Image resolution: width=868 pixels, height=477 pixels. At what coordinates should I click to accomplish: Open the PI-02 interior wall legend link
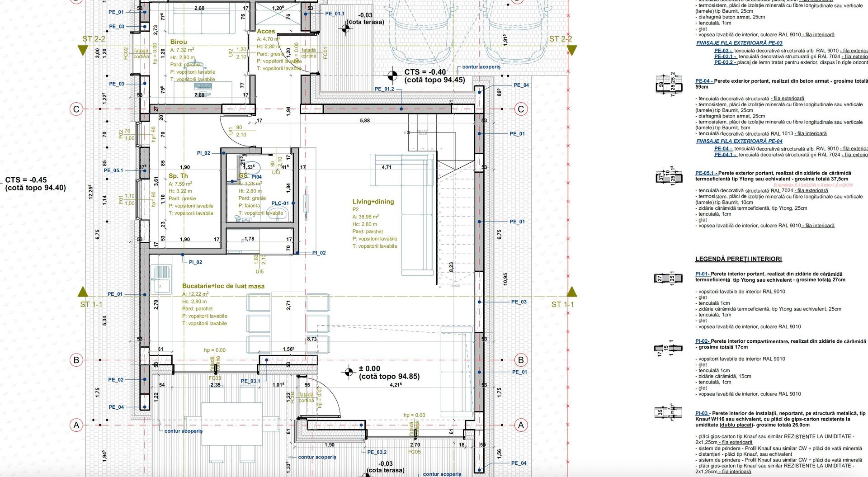(x=702, y=341)
